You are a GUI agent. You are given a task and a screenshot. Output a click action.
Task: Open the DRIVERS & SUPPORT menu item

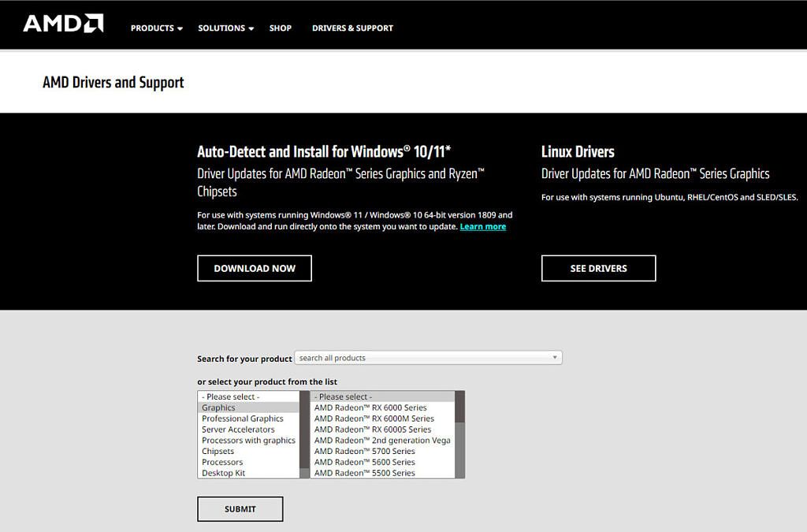(352, 28)
